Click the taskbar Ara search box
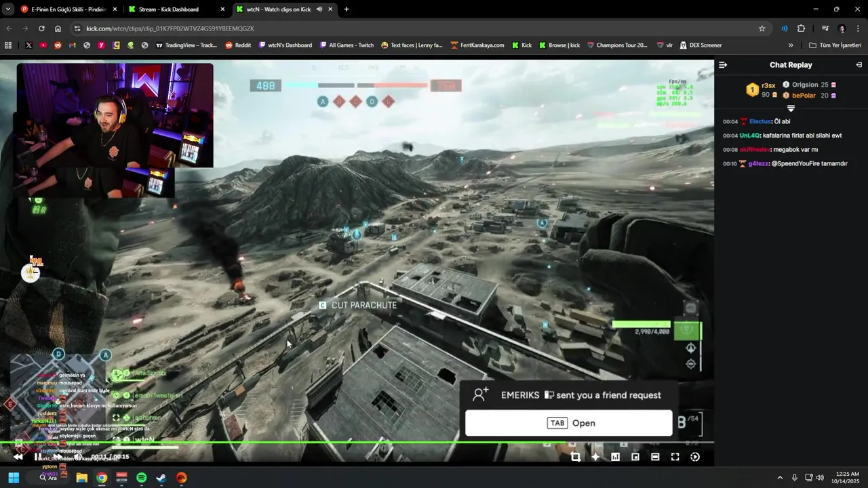This screenshot has height=488, width=868. [47, 478]
